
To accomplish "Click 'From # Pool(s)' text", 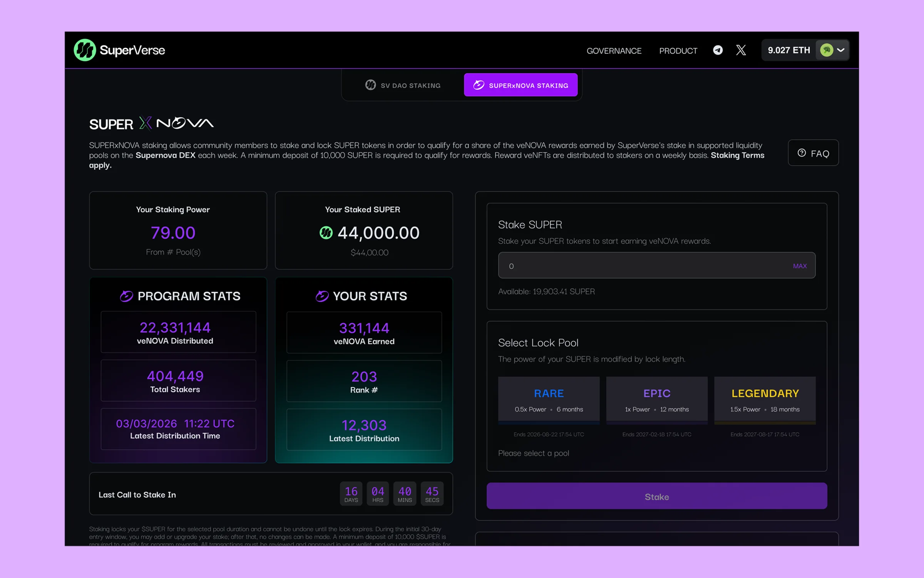I will 173,252.
